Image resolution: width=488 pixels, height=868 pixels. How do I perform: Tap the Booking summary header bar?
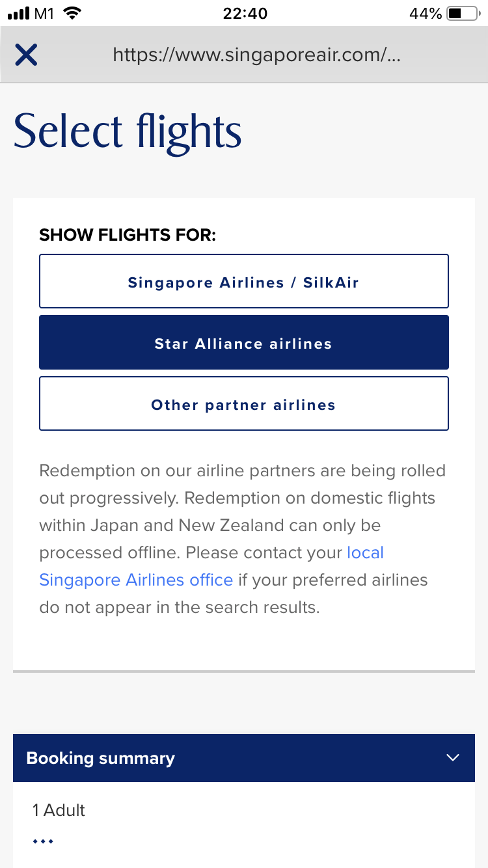195,758
